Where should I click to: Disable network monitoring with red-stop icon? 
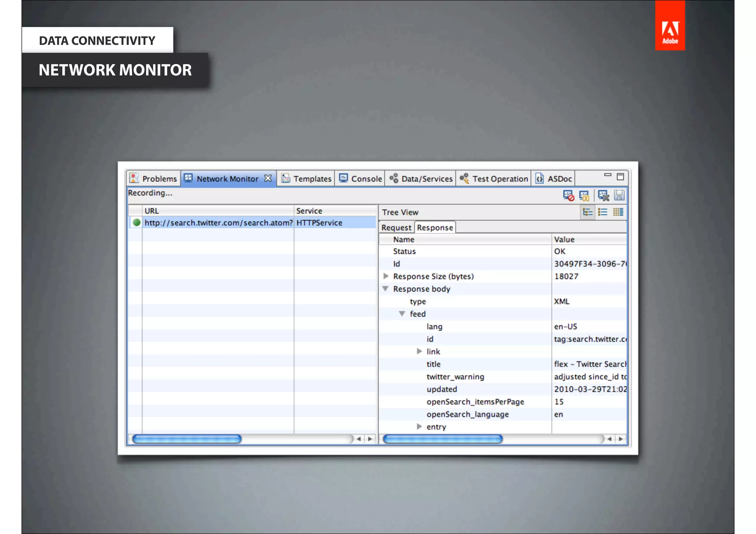pyautogui.click(x=568, y=195)
